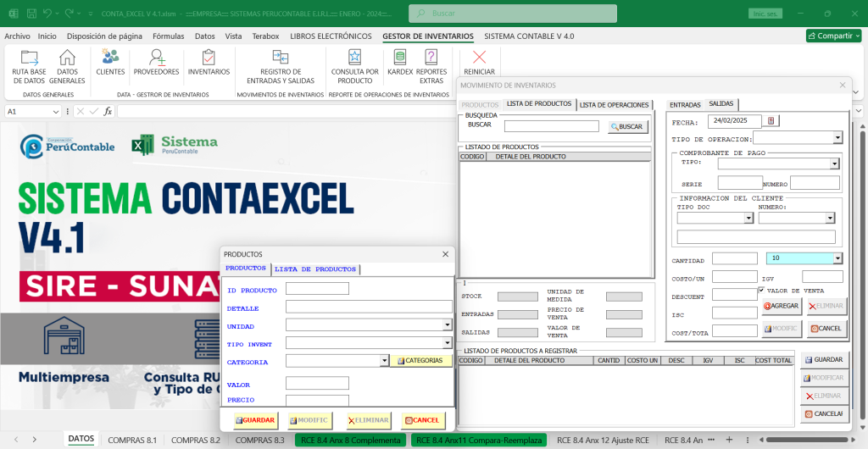Click the Insert Function fx icon
This screenshot has width=868, height=449.
(x=108, y=111)
